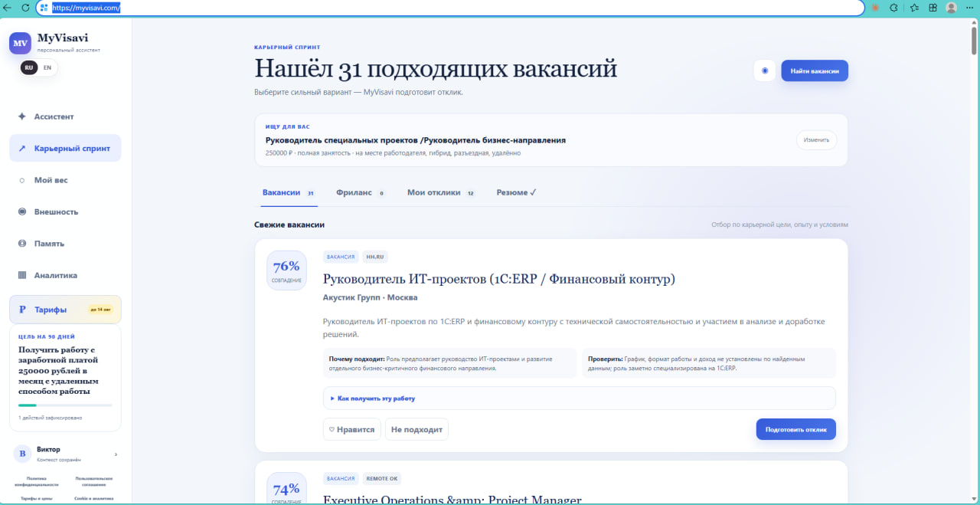Screen dimensions: 980x505
Task: Click the Карьерный спринт arrow icon
Action: coord(22,149)
